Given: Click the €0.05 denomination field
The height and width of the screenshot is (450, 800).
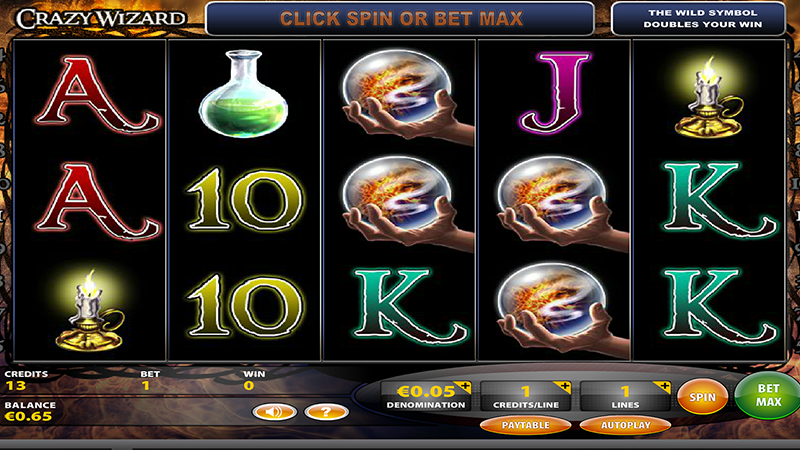Looking at the screenshot, I should point(426,396).
